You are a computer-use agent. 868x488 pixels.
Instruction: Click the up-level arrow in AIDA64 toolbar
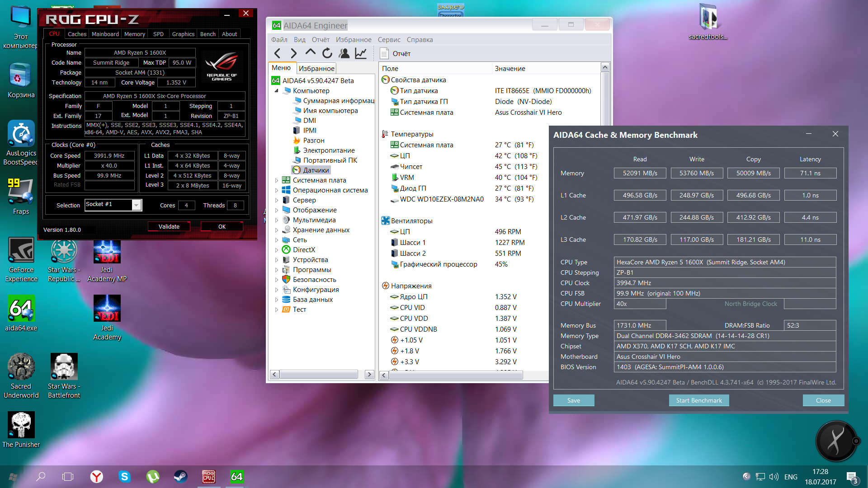310,52
